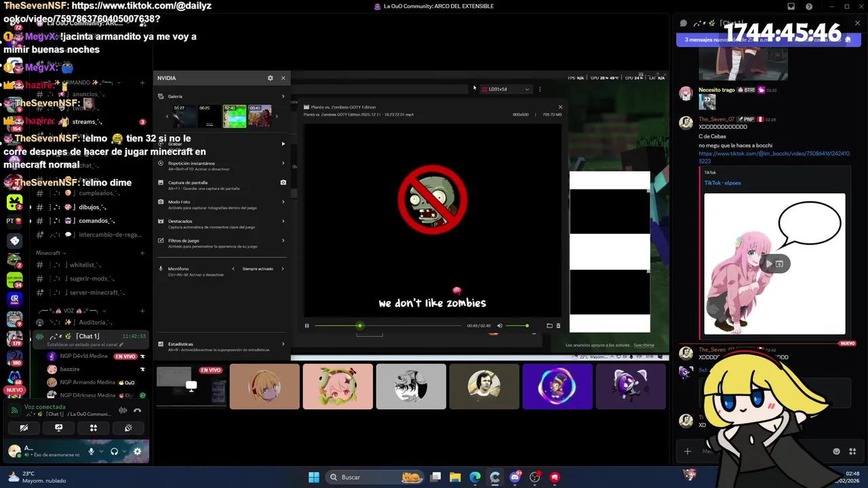Open microphone input options arrow

[x=101, y=451]
